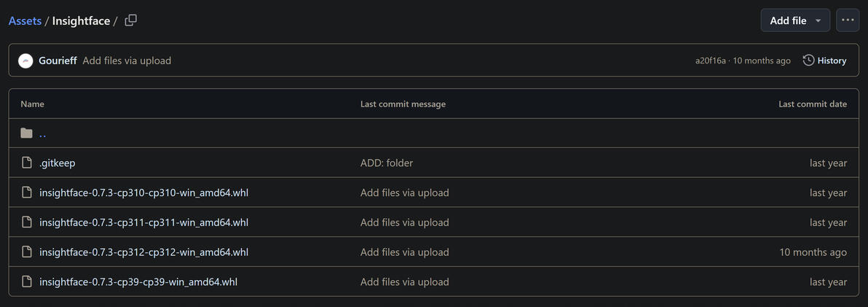Open Gourieff's profile from the username
The height and width of the screenshot is (307, 868).
point(58,61)
